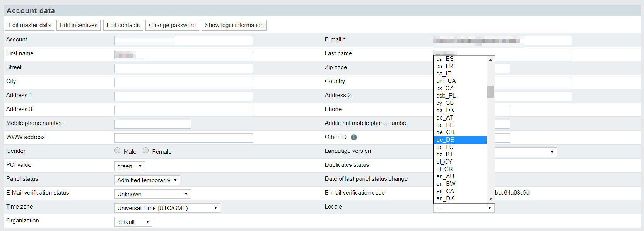
Task: Click the Account input field
Action: click(184, 41)
